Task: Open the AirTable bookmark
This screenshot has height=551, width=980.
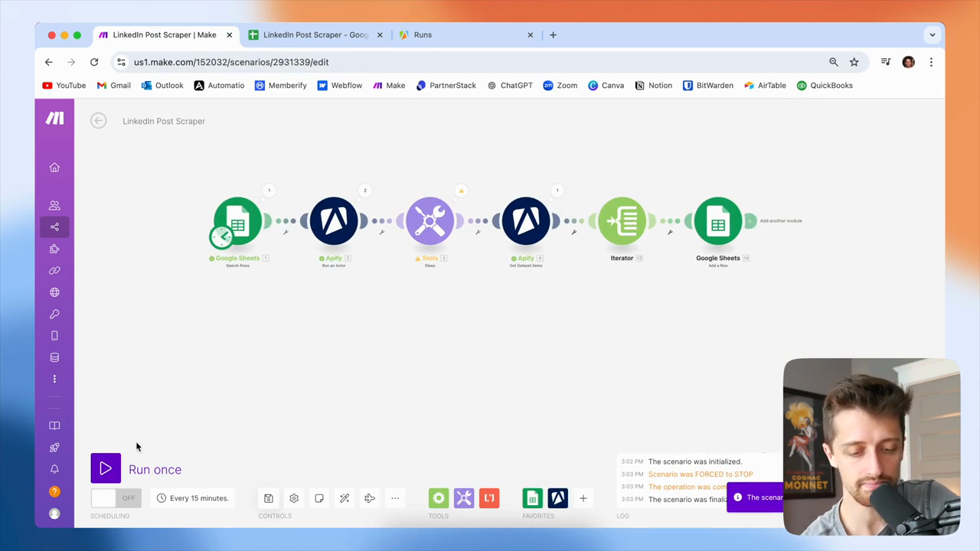Action: (765, 86)
